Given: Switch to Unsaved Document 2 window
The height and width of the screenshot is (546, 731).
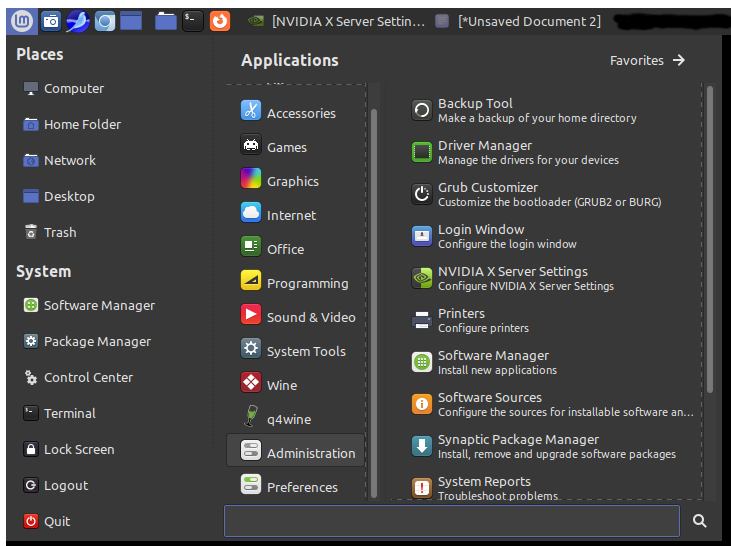Looking at the screenshot, I should coord(518,21).
